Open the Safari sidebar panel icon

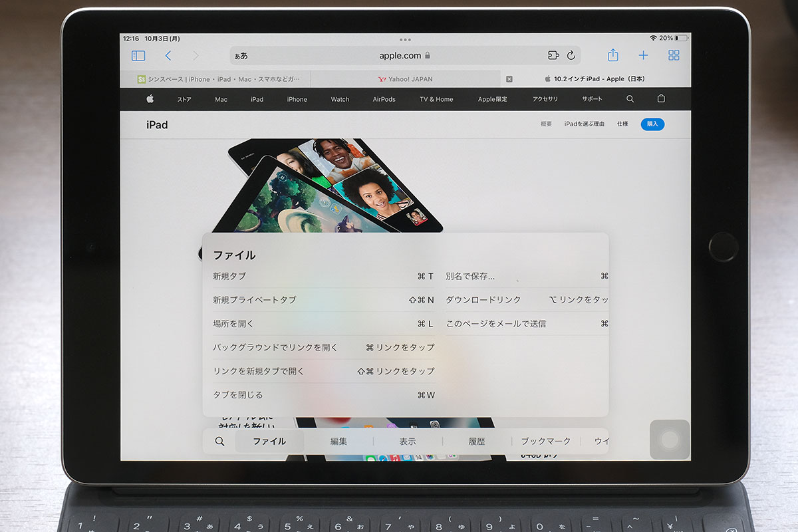pyautogui.click(x=138, y=56)
